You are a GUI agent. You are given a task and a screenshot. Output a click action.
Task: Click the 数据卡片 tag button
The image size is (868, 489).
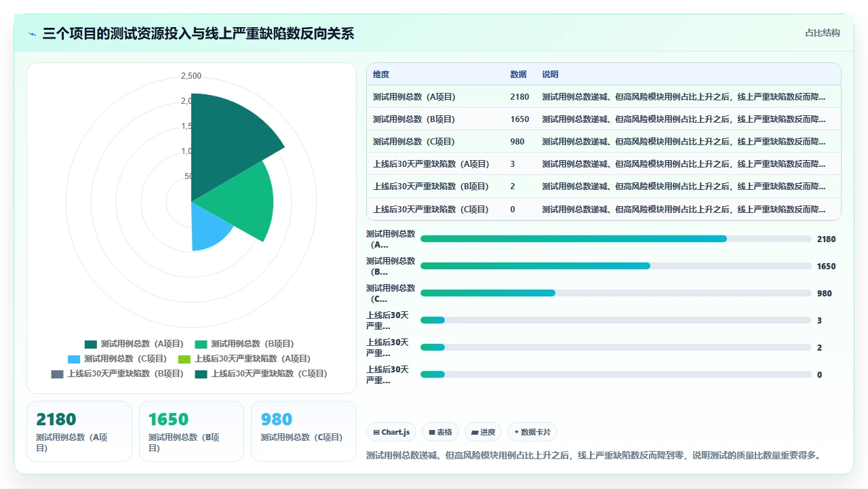click(x=532, y=432)
